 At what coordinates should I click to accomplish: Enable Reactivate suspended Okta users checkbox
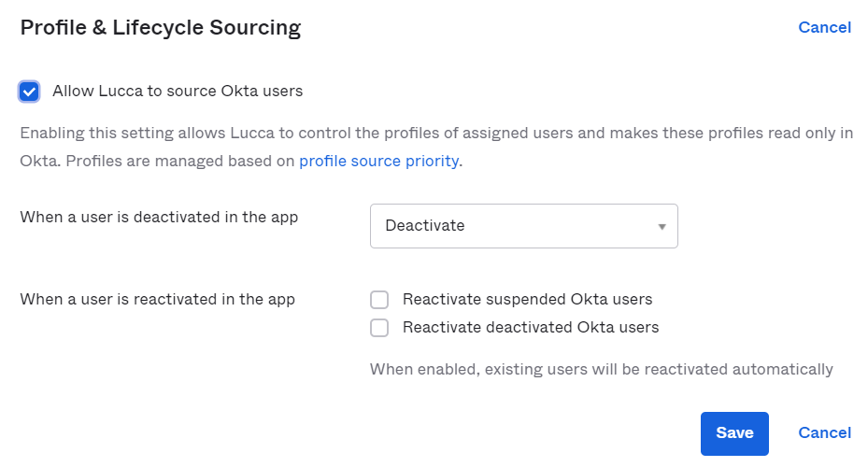click(379, 300)
